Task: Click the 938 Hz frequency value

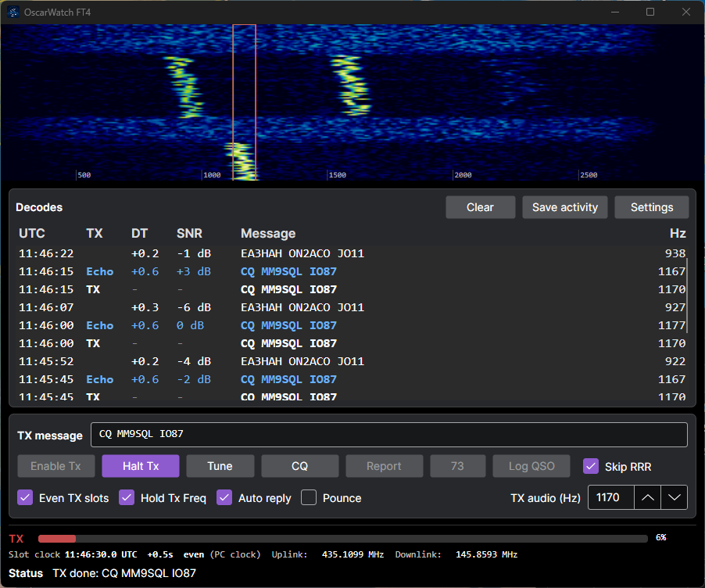Action: tap(675, 254)
